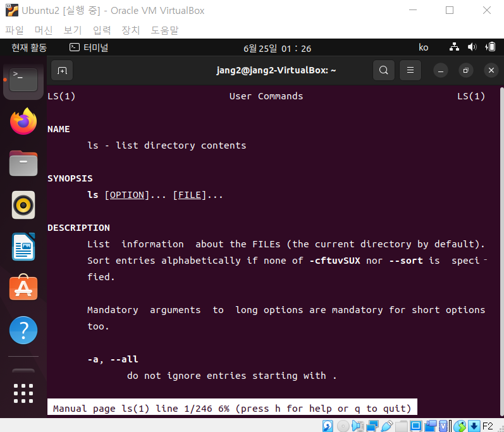504x432 pixels.
Task: Launch Firefox from the Ubuntu dock
Action: point(23,121)
